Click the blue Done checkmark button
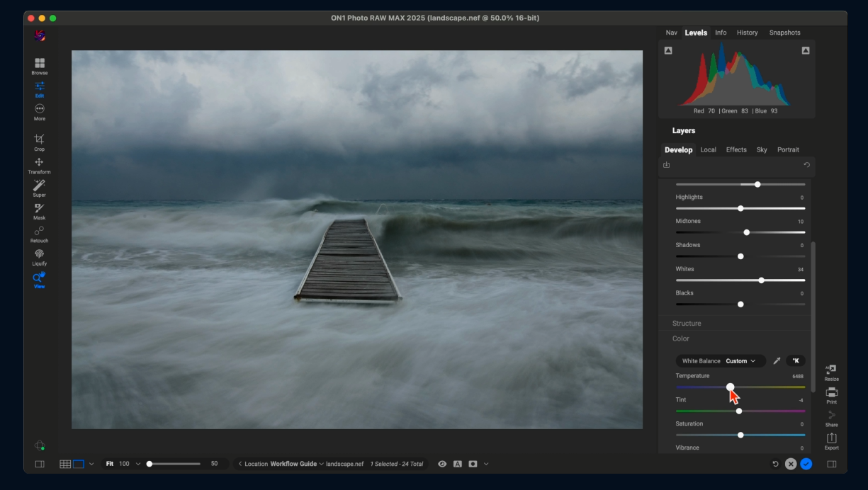The width and height of the screenshot is (868, 490). [806, 464]
